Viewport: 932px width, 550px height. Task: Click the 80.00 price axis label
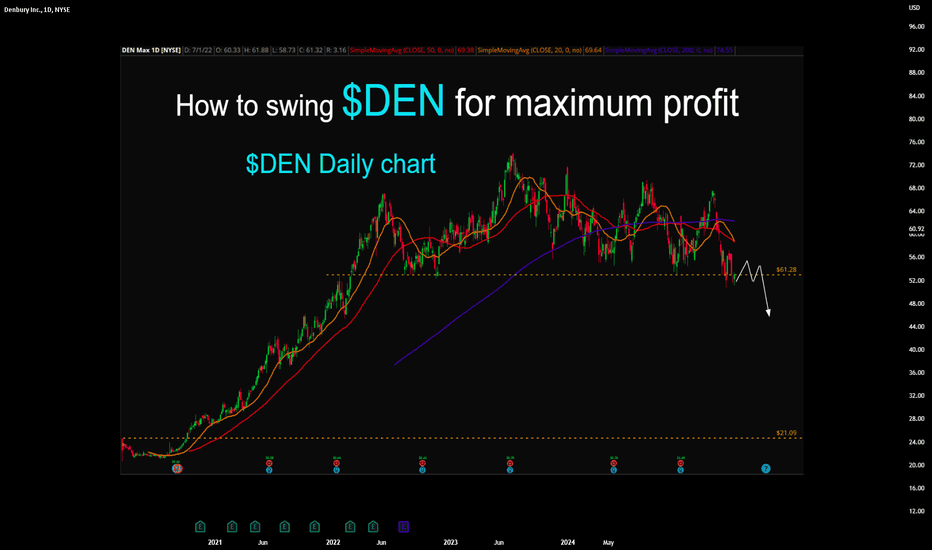coord(917,119)
